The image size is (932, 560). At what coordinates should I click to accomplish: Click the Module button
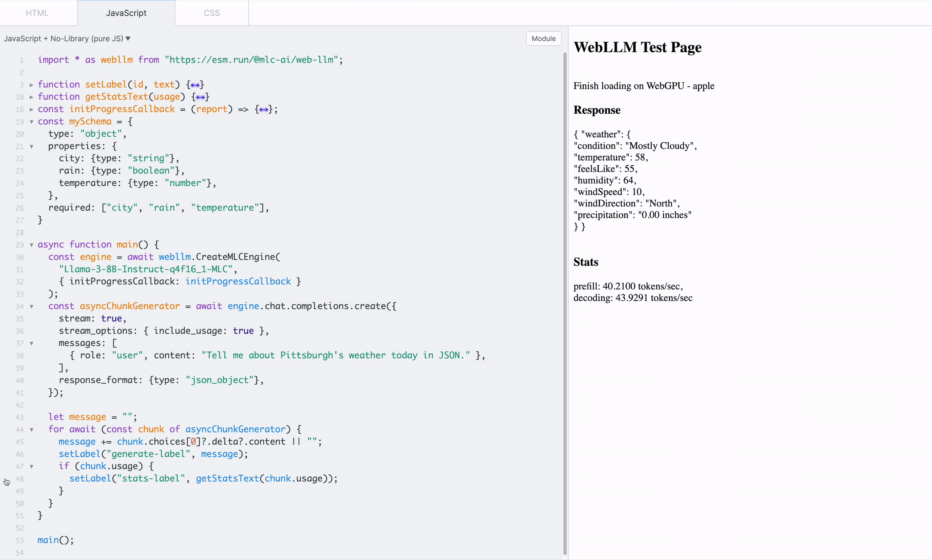[x=543, y=39]
